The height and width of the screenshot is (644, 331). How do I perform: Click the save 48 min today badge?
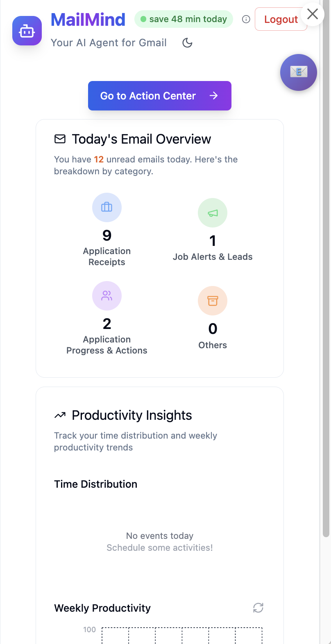tap(184, 19)
